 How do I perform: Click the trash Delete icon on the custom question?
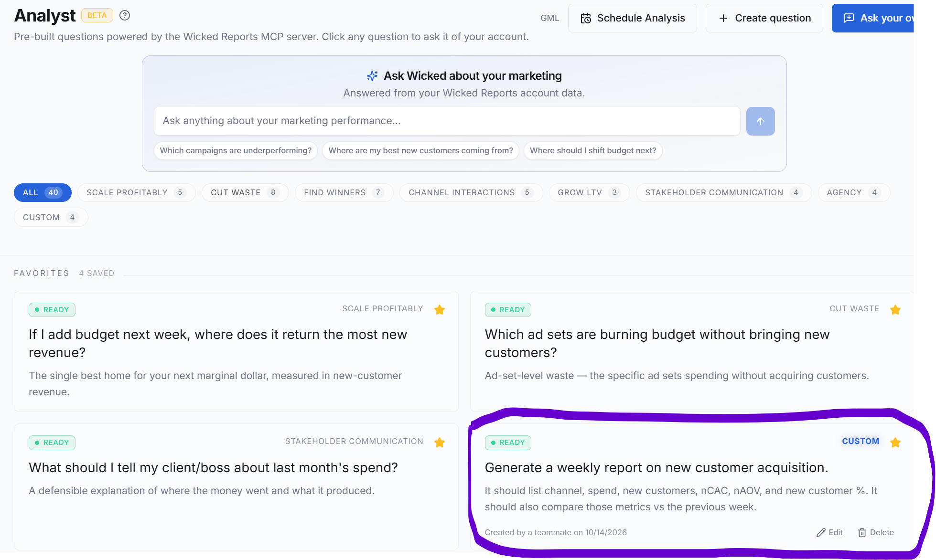pos(876,532)
